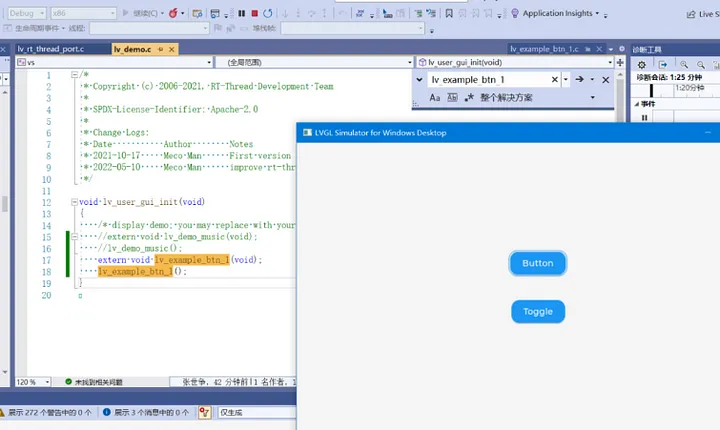Click the no issues found status indicator
The width and height of the screenshot is (720, 430).
(94, 382)
